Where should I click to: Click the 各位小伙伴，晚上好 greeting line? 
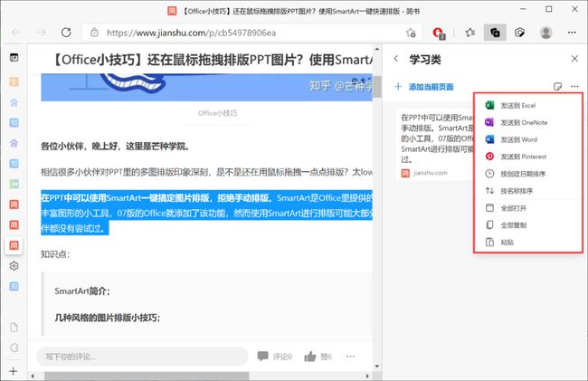pos(116,147)
